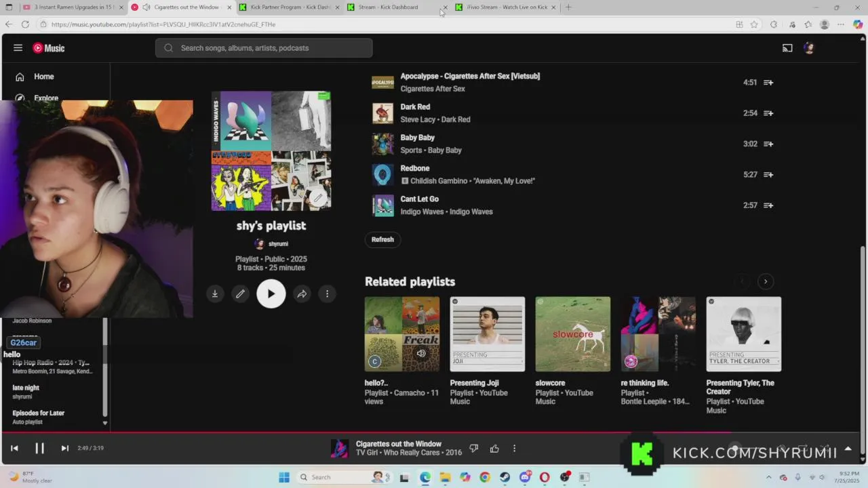Open the hello?.. related playlist
Image resolution: width=868 pixels, height=488 pixels.
click(402, 334)
